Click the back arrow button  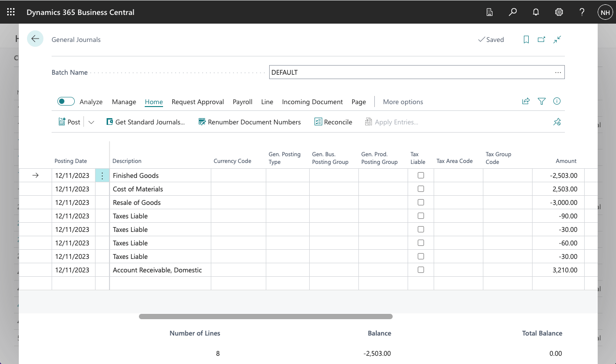[x=35, y=39]
